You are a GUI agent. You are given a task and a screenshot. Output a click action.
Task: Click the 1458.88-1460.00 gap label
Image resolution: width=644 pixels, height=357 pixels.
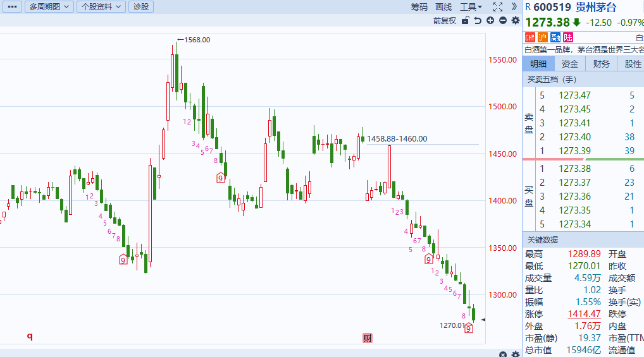[x=397, y=139]
